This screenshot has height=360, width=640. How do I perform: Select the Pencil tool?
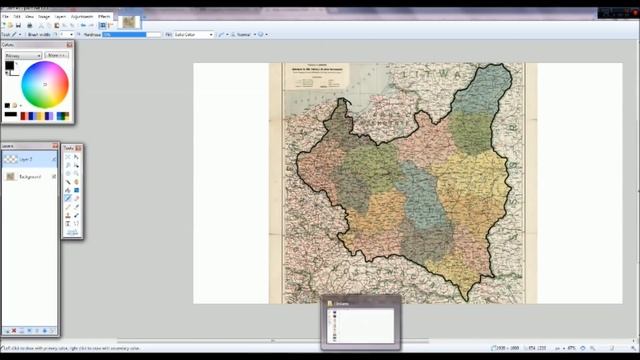68,207
